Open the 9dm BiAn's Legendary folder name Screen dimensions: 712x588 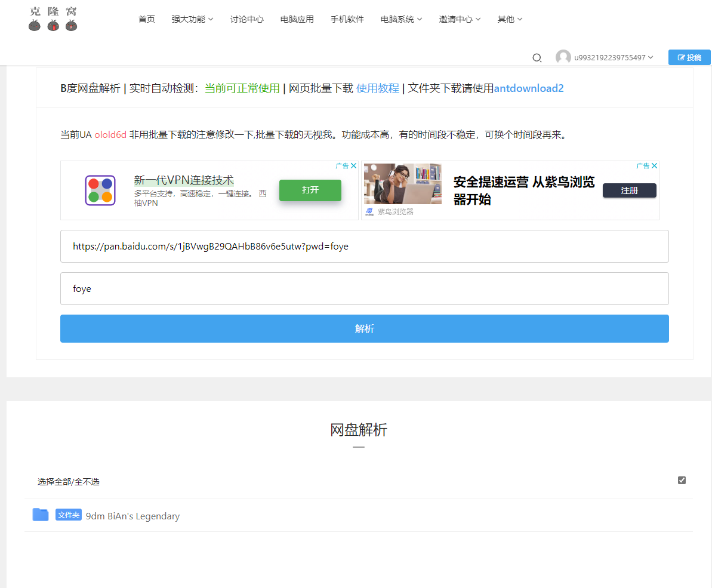coord(132,516)
